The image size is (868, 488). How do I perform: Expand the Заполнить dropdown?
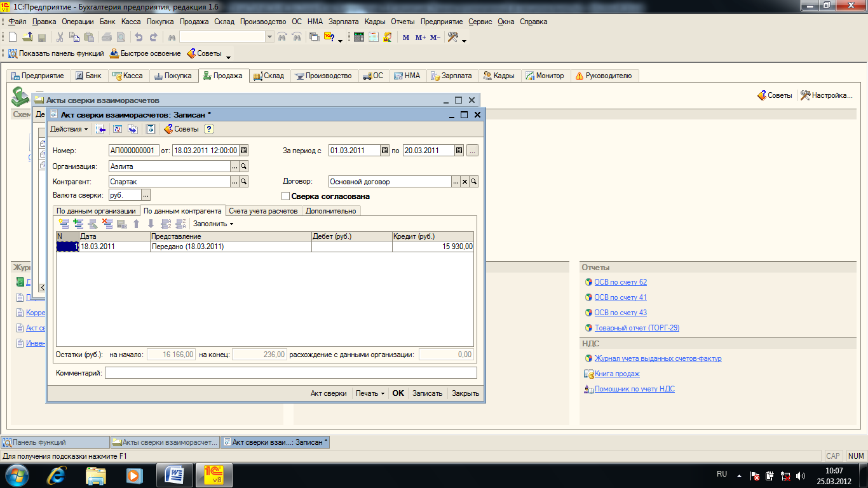214,224
